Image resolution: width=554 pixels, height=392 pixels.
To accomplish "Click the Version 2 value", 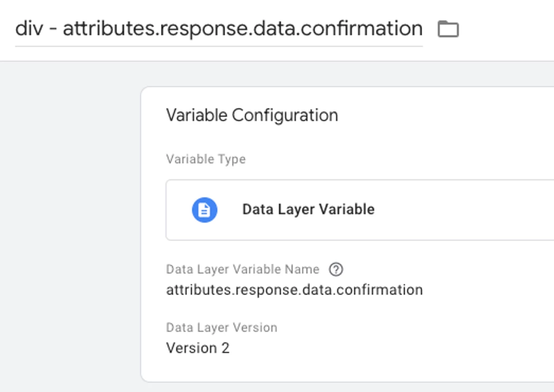I will pos(197,348).
